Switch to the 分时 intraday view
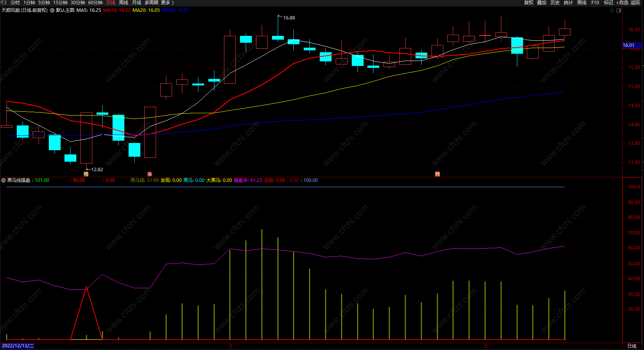644x350 pixels. click(15, 3)
